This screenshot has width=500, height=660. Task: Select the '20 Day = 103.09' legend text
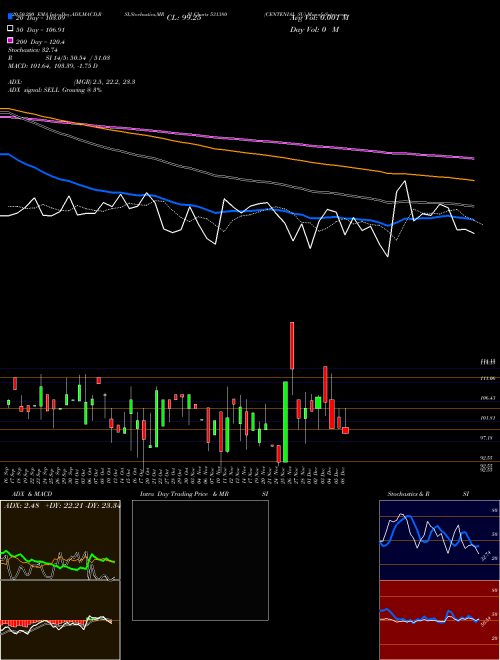[x=40, y=18]
